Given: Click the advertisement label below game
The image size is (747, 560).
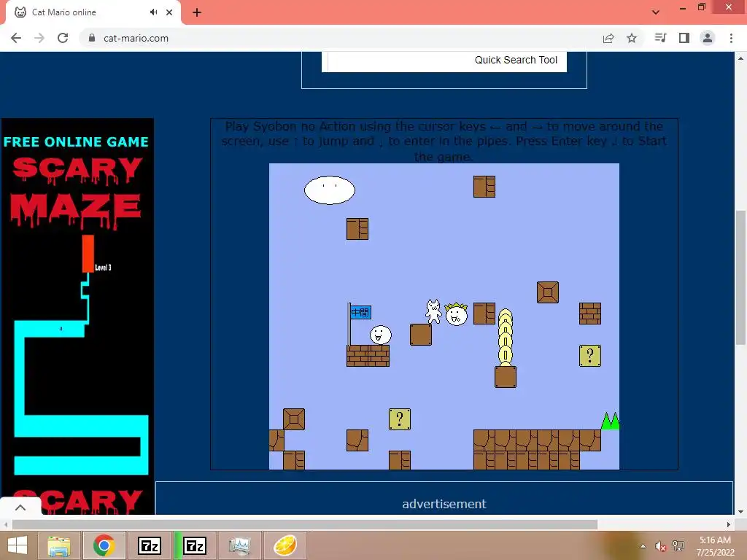Looking at the screenshot, I should click(x=444, y=504).
